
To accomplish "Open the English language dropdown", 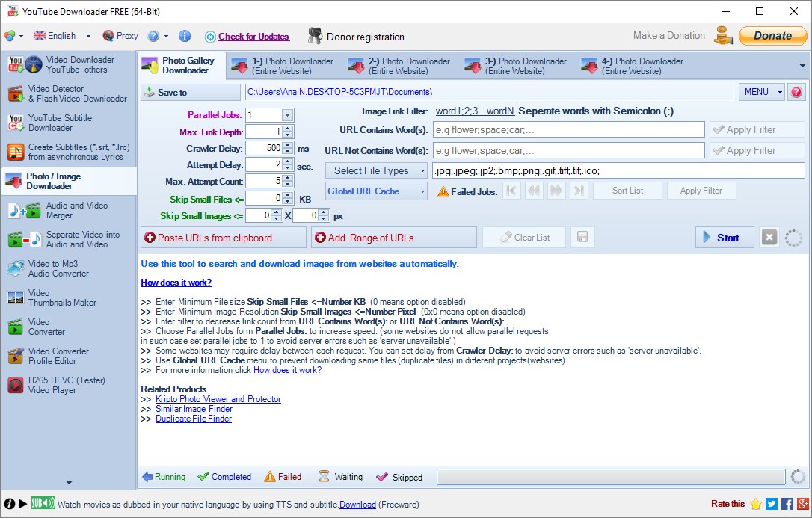I will pyautogui.click(x=88, y=36).
